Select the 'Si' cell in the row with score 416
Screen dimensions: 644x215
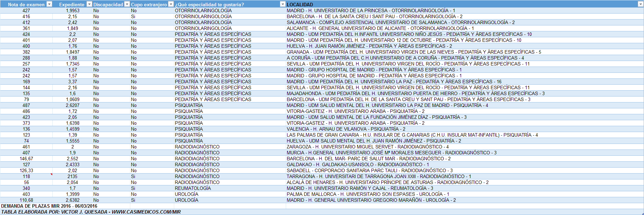point(152,16)
